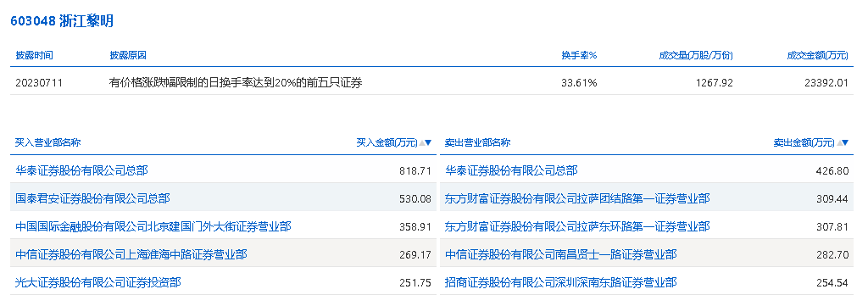
Task: Click the 买入金额(万元) column header
Action: pos(387,142)
